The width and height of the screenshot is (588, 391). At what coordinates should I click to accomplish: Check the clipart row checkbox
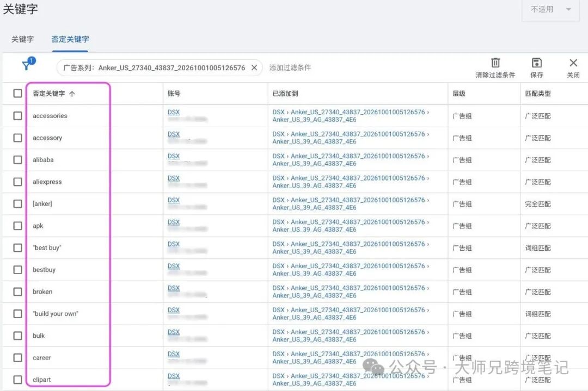[x=17, y=380]
